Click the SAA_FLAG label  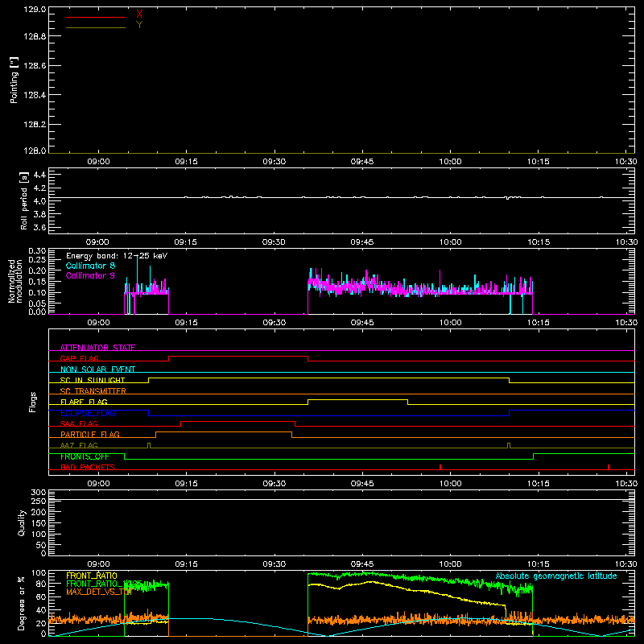click(79, 423)
